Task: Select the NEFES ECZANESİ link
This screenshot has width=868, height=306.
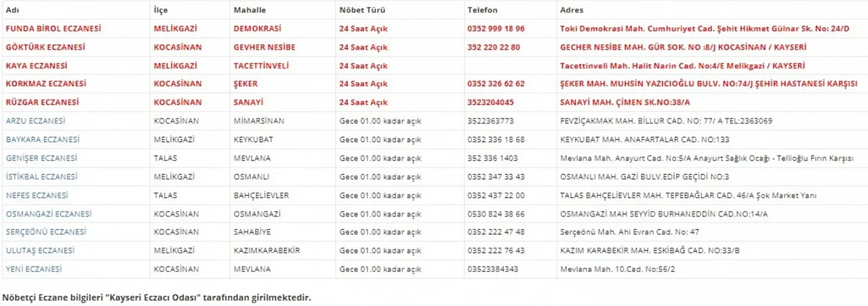Action: 37,195
